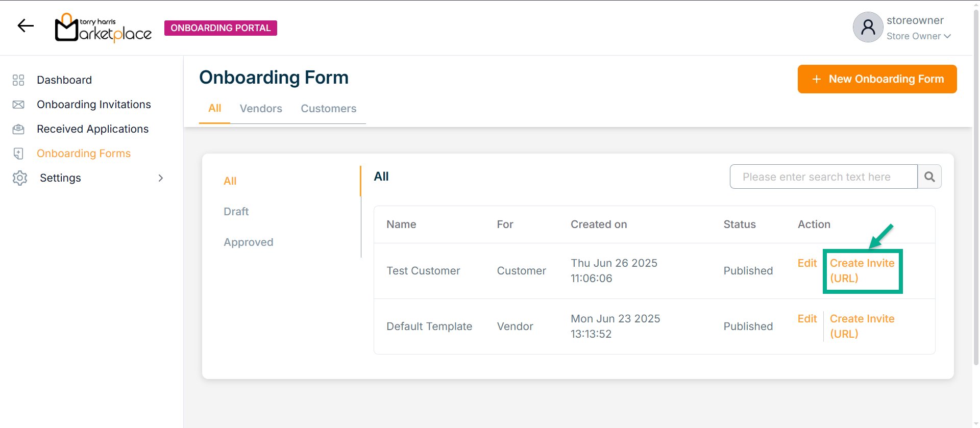Expand the Settings submenu chevron

tap(161, 178)
